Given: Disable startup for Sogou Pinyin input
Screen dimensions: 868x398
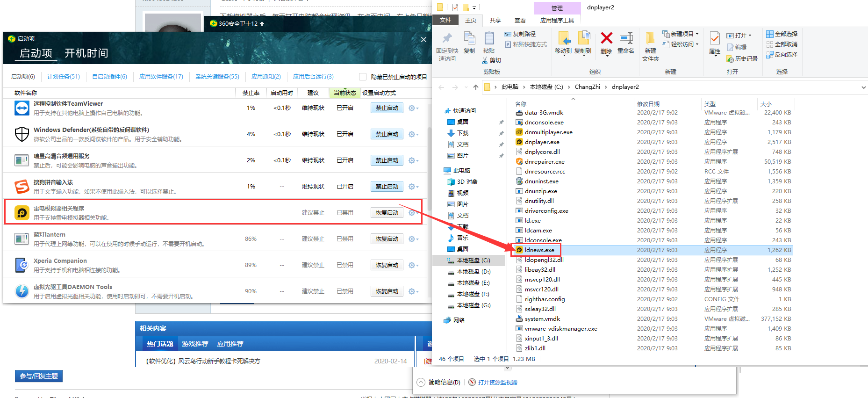Looking at the screenshot, I should coord(387,187).
